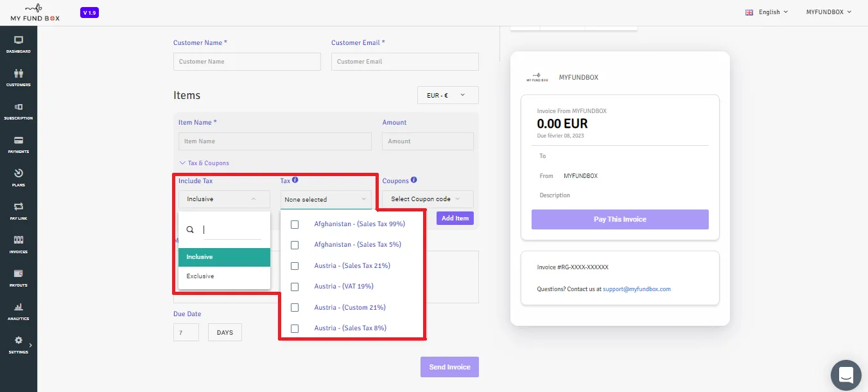Viewport: 868px width, 392px height.
Task: Check Austria - (Sales Tax 21%)
Action: click(295, 266)
